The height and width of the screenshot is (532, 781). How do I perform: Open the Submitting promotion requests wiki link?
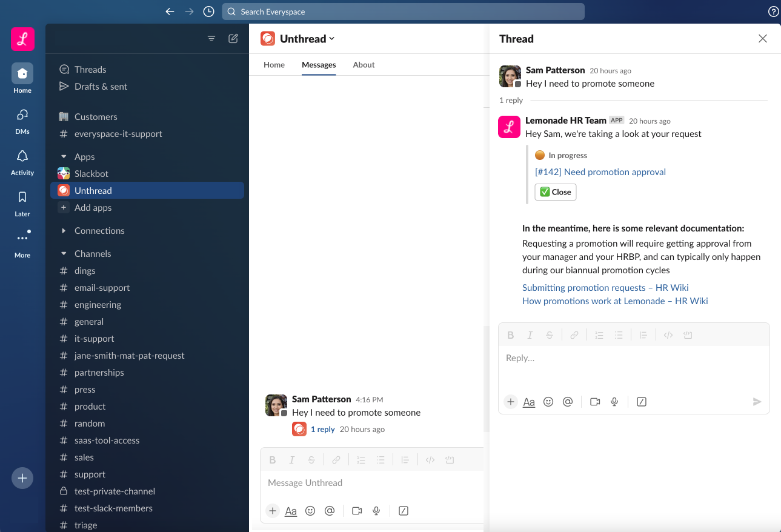pyautogui.click(x=605, y=288)
